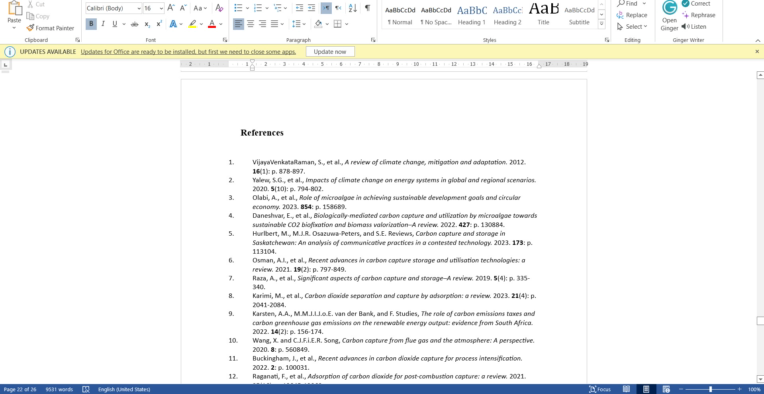This screenshot has height=394, width=764.
Task: Justify the paragraph text
Action: (274, 24)
